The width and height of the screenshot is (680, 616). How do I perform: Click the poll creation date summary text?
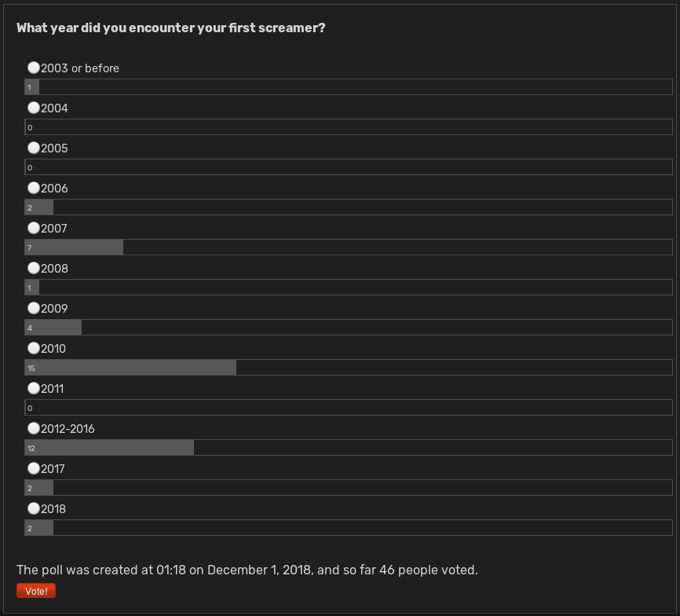click(x=247, y=570)
